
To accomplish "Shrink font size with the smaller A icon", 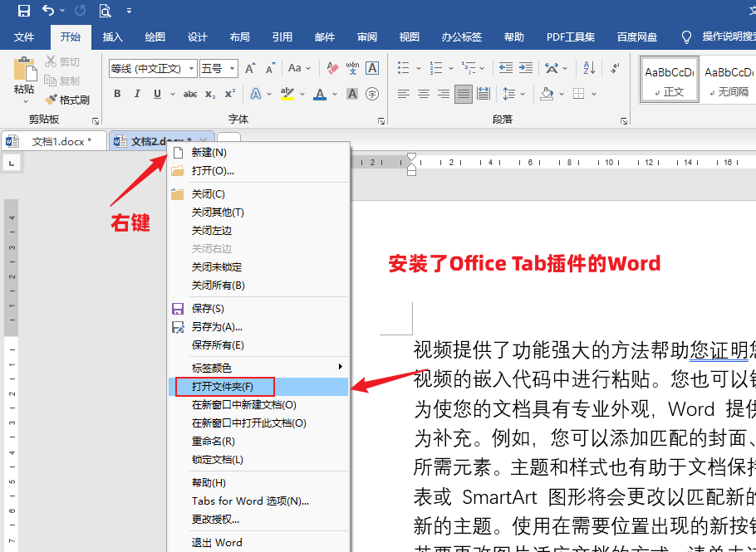I will point(271,68).
